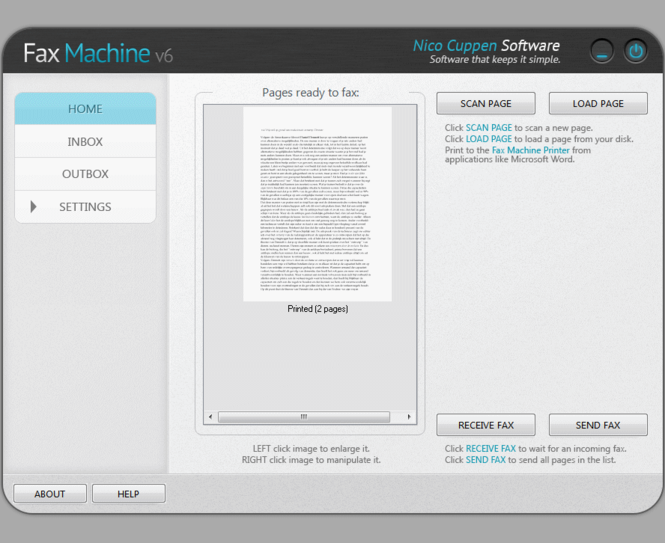Click the scrollbar left arrow

click(x=210, y=417)
